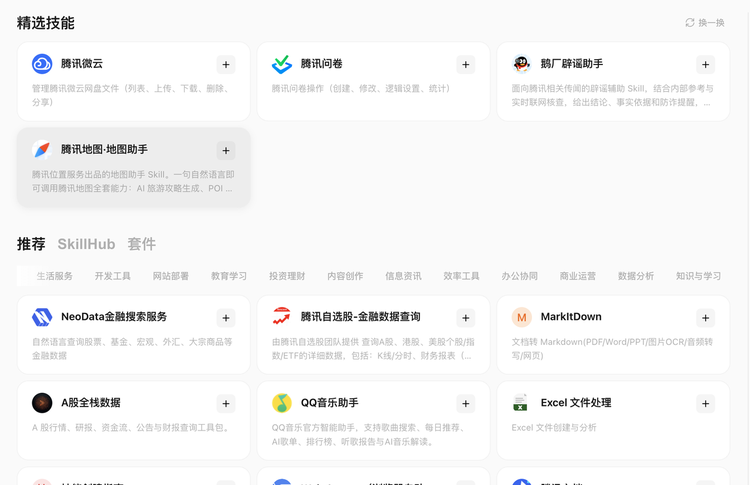Open the MarkItDown skill title
This screenshot has height=485, width=750.
[x=571, y=317]
